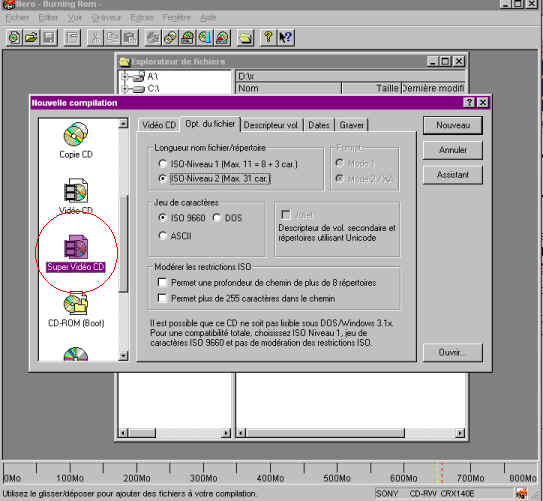Click the dialog's question mark help button

469,102
